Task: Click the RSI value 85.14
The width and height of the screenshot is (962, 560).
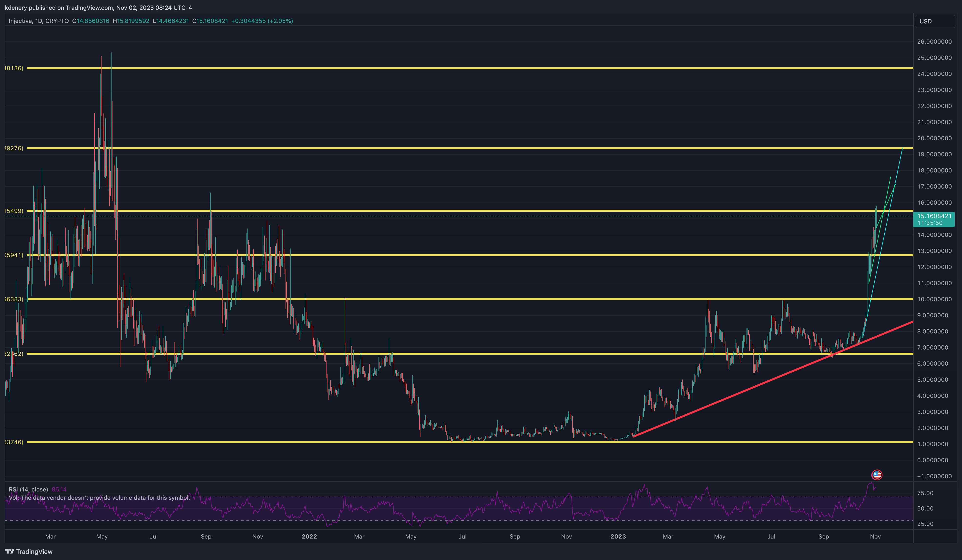Action: [59, 490]
